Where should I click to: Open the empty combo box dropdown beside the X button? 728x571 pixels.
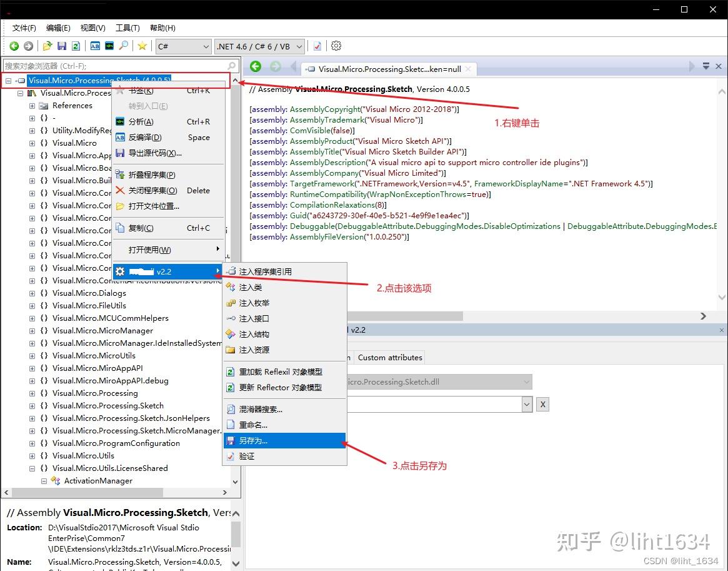[x=527, y=404]
